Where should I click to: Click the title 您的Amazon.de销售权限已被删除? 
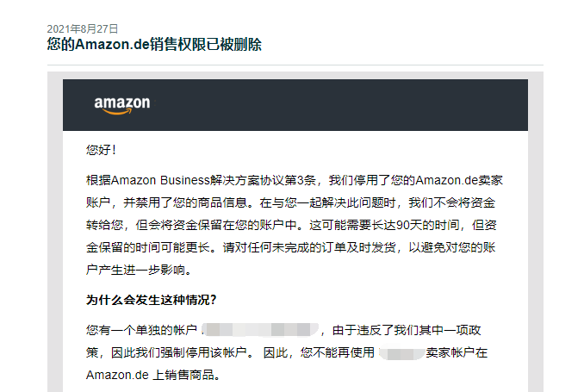[x=154, y=44]
